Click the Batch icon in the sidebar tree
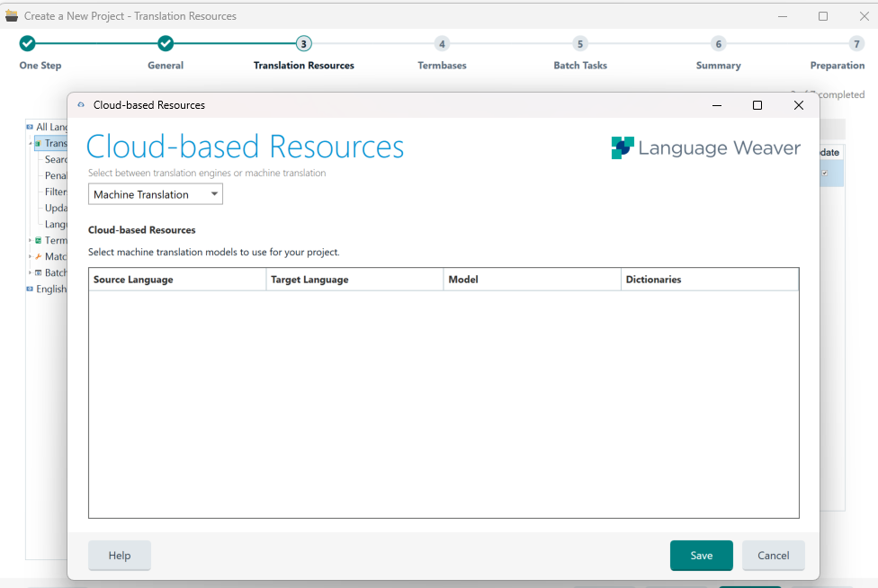The height and width of the screenshot is (588, 878). (37, 272)
